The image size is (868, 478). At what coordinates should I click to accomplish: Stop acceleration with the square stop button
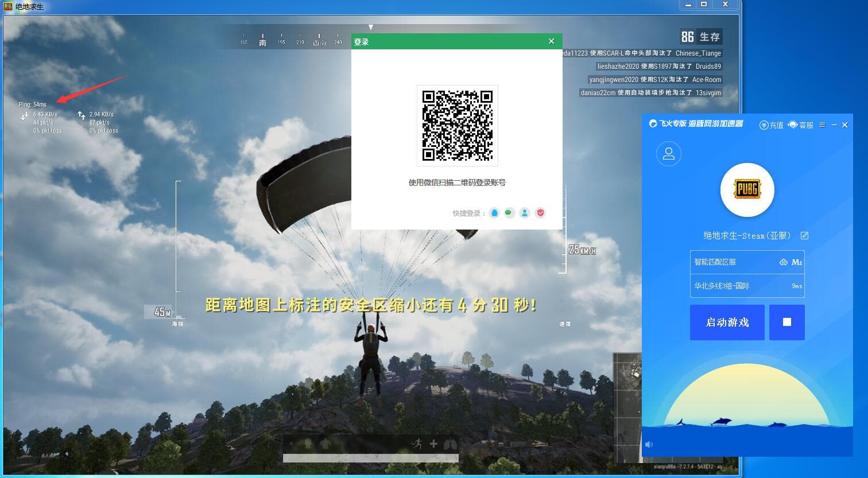(x=787, y=322)
